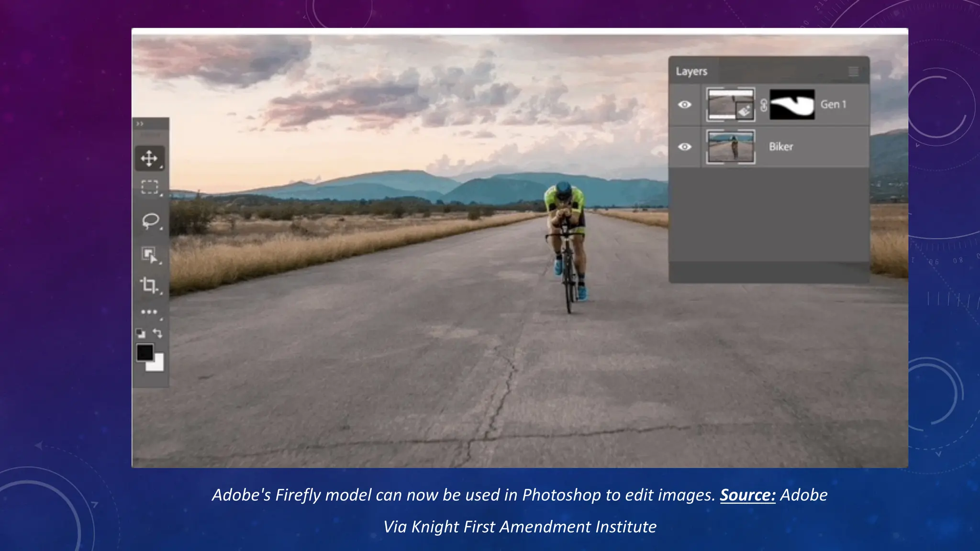Click the black foreground color swatch

pyautogui.click(x=145, y=353)
